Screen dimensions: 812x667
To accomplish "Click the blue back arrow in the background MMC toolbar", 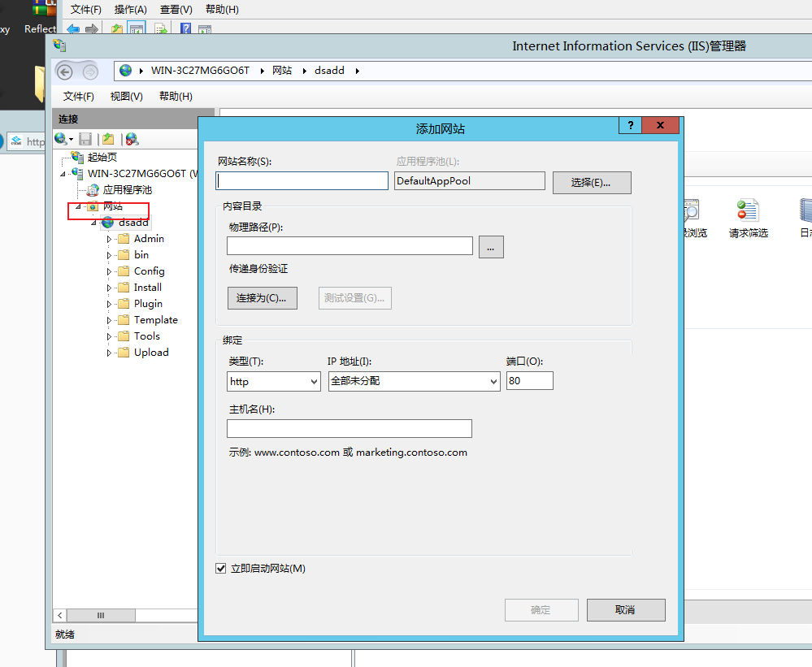I will click(73, 29).
